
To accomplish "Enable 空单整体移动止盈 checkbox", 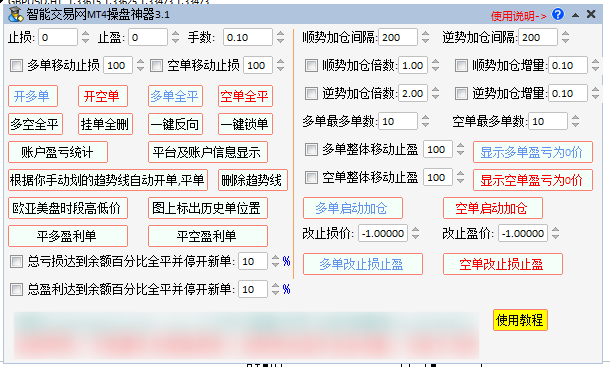I will pyautogui.click(x=311, y=177).
